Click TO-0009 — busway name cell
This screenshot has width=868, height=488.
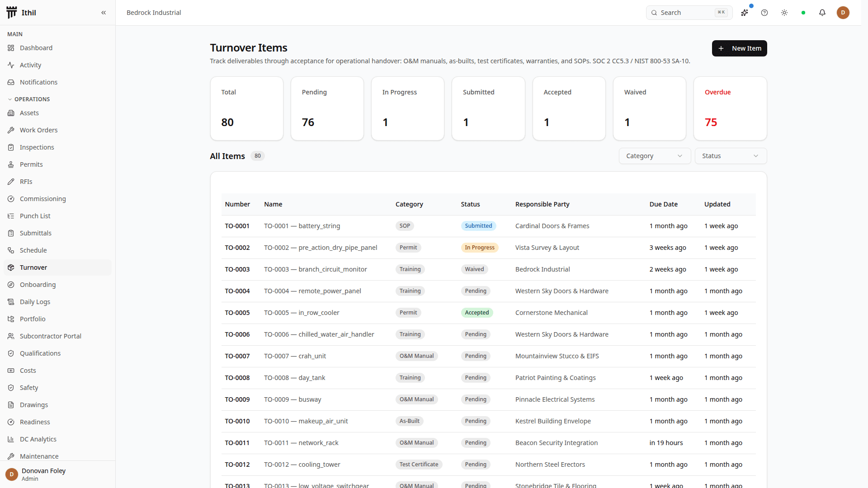(x=292, y=399)
